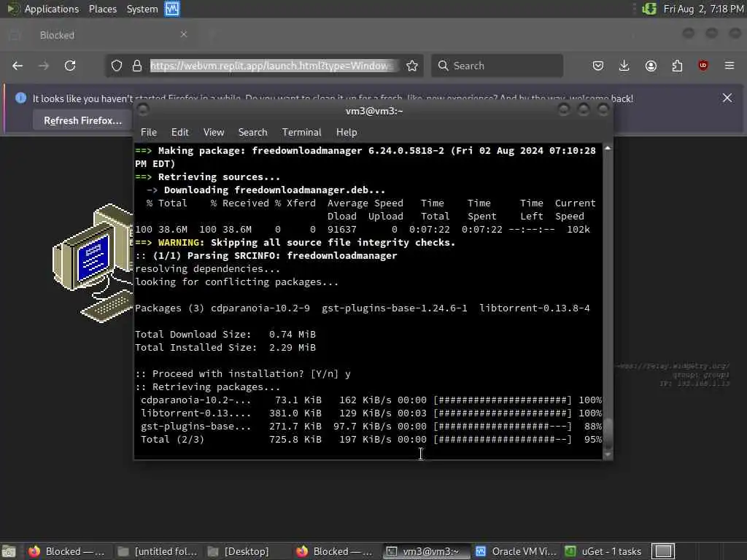Reload the Firefox page
Viewport: 747px width, 560px height.
coord(70,66)
